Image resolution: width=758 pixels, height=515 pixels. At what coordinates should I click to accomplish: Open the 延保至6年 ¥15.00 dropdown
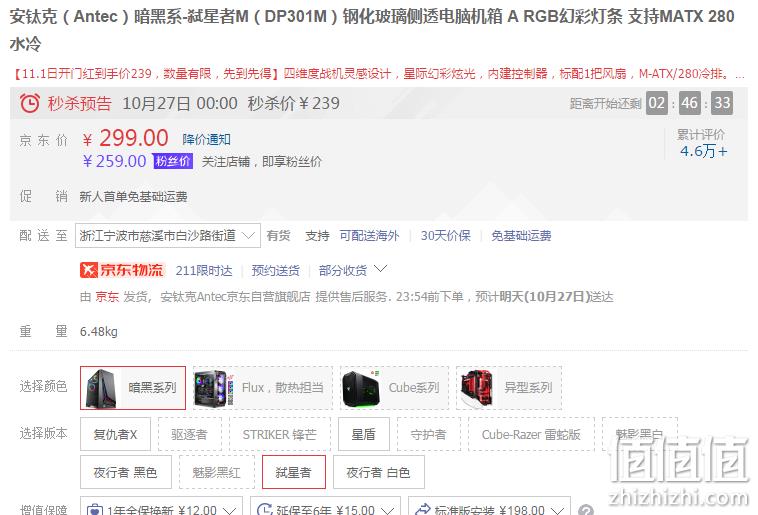325,507
